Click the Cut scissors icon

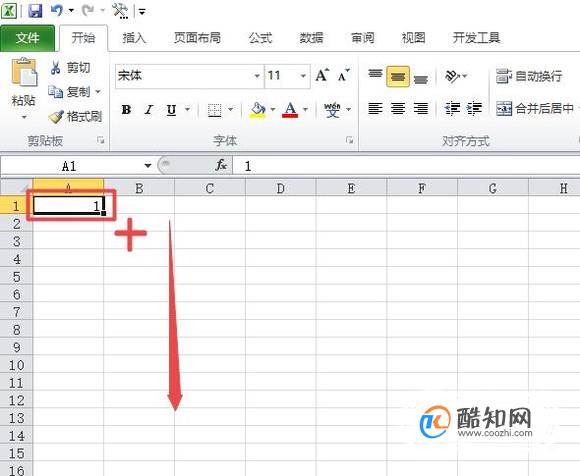56,68
